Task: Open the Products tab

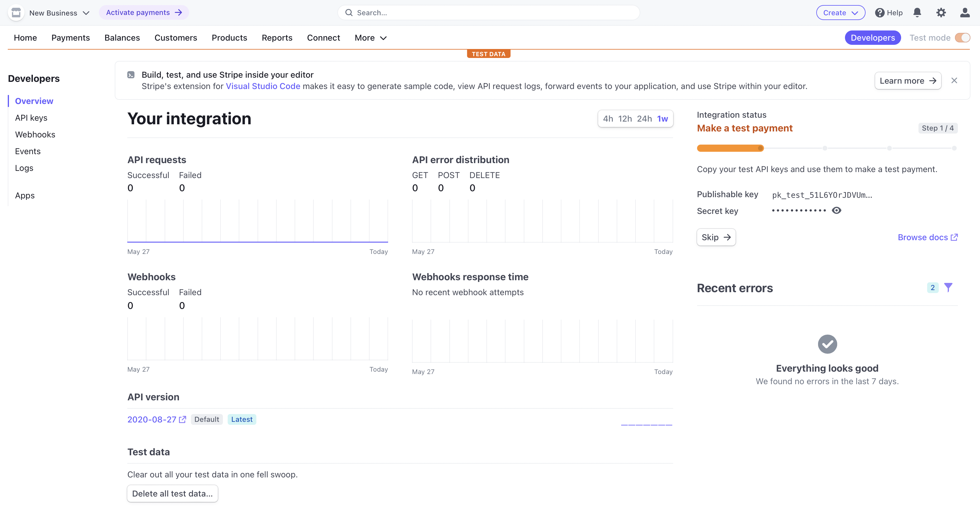Action: coord(229,38)
